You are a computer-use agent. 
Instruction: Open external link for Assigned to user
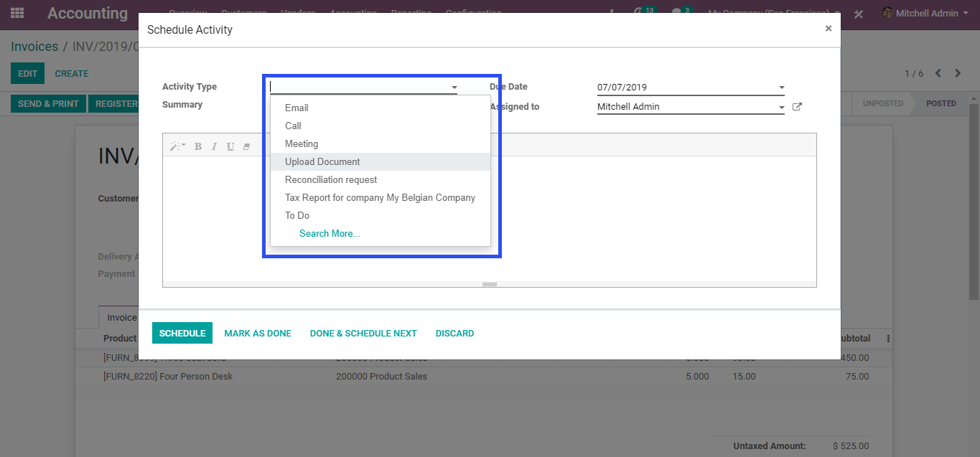click(x=797, y=107)
